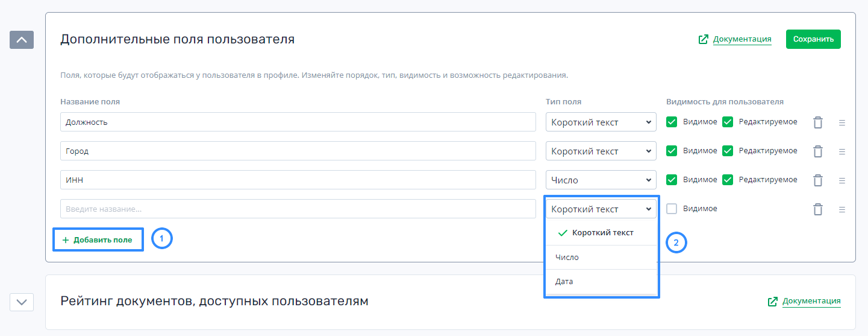This screenshot has width=868, height=336.
Task: Collapse the Дополнительные поля пользователя section
Action: click(22, 40)
